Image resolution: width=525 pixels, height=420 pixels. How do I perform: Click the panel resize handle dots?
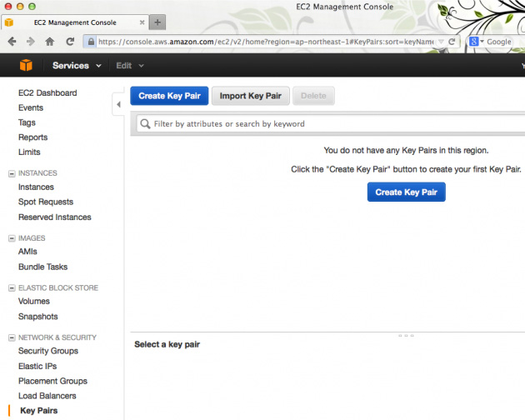pyautogui.click(x=406, y=335)
